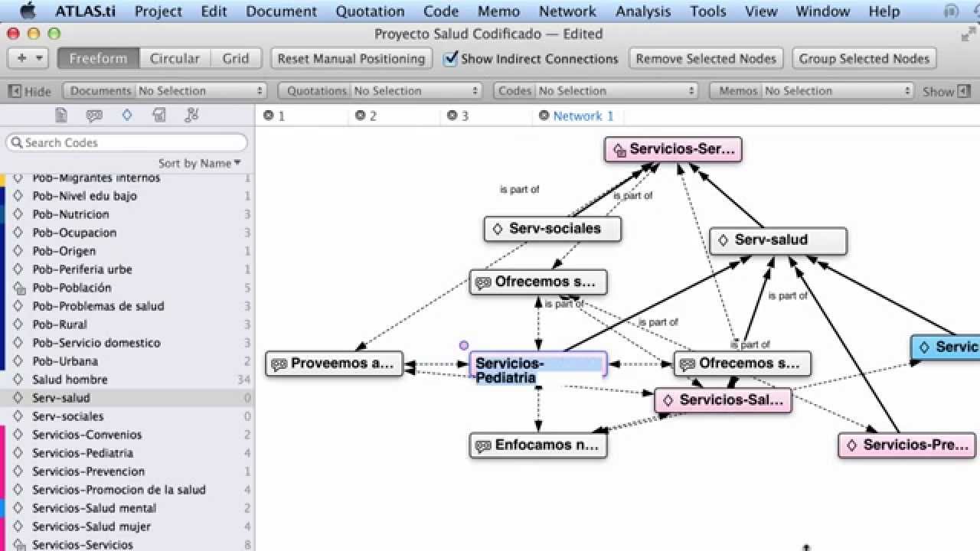Click Group Selected Nodes button

(864, 58)
